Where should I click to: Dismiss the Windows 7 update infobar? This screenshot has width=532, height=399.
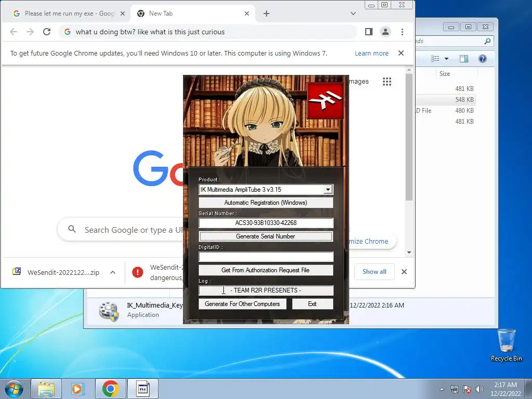[x=401, y=54]
